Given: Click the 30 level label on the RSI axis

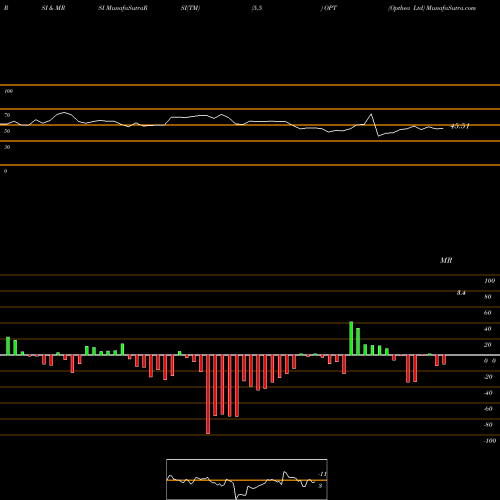Looking at the screenshot, I should pos(7,147).
